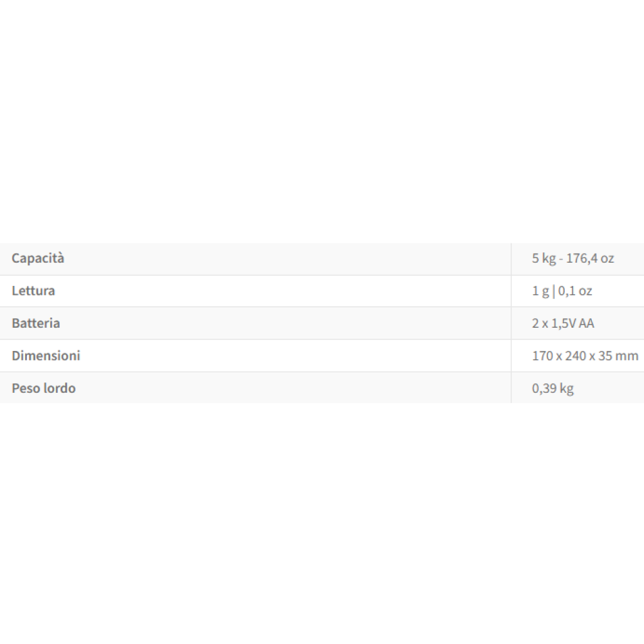The width and height of the screenshot is (644, 644).
Task: Click the 176,4 oz capacity figure
Action: click(590, 258)
